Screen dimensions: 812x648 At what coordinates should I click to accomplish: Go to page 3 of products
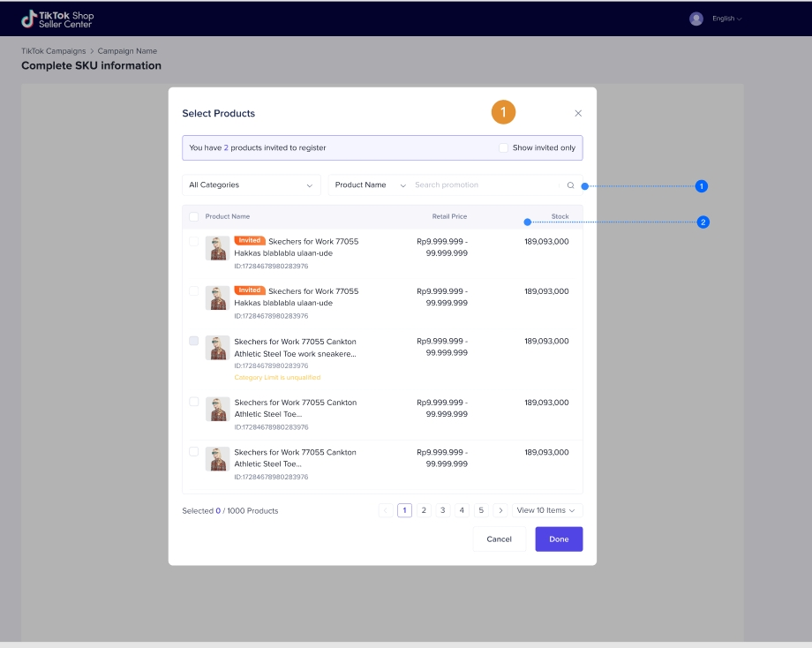coord(443,510)
